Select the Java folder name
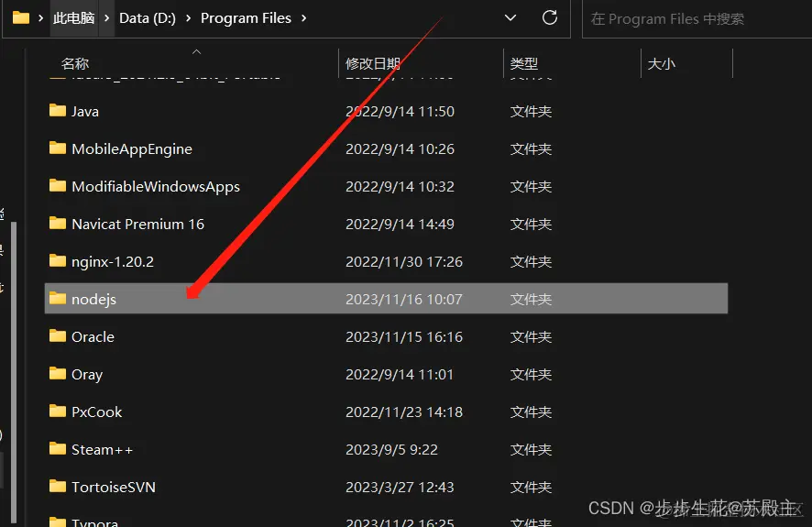The width and height of the screenshot is (812, 527). (85, 111)
